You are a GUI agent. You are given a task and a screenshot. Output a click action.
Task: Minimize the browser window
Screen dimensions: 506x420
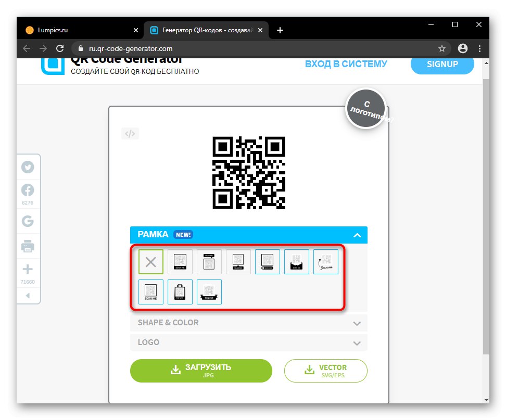pos(431,24)
